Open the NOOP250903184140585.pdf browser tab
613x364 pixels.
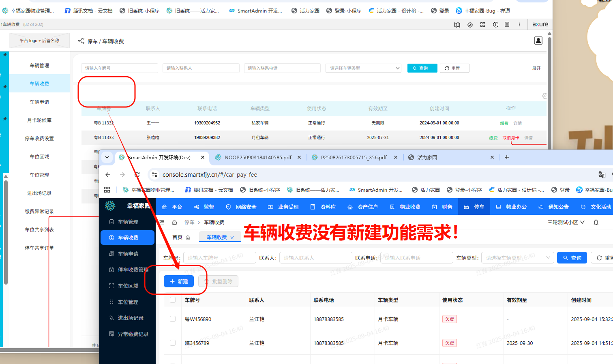tap(257, 157)
